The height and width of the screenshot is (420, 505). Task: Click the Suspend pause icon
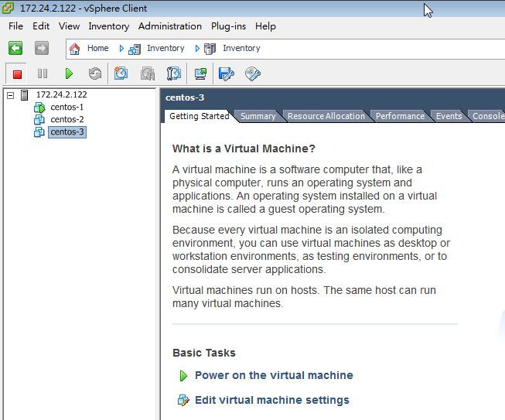pos(43,73)
